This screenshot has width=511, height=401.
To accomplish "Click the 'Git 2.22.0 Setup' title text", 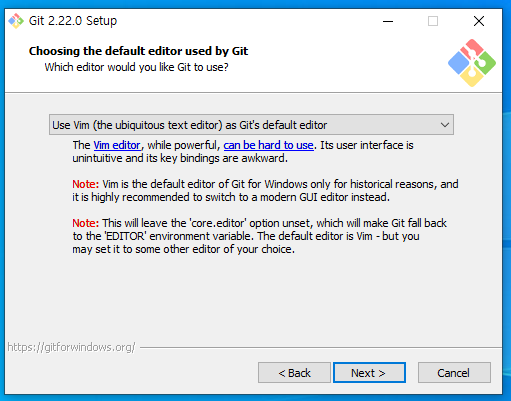I will 73,21.
